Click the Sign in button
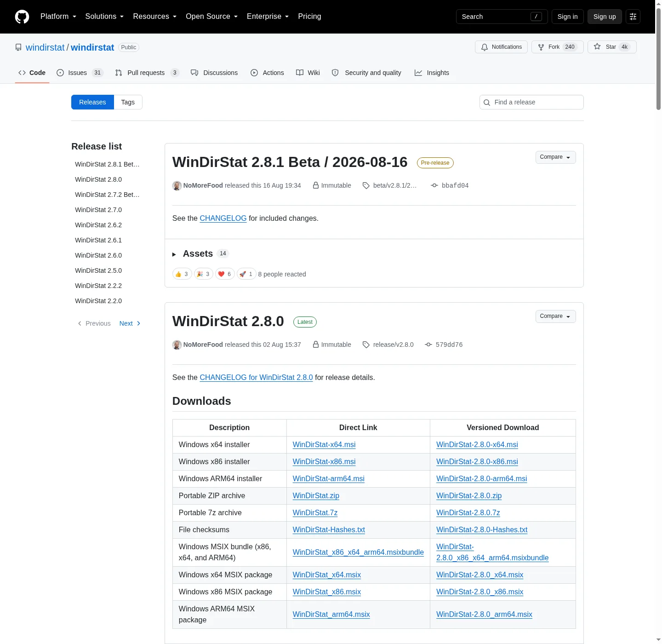This screenshot has height=644, width=662. pyautogui.click(x=567, y=17)
